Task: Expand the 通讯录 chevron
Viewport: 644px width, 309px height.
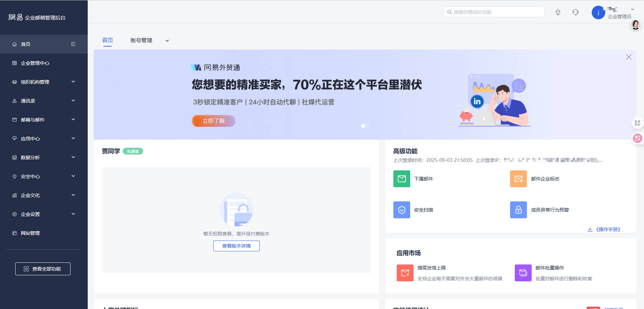Action: pos(73,101)
